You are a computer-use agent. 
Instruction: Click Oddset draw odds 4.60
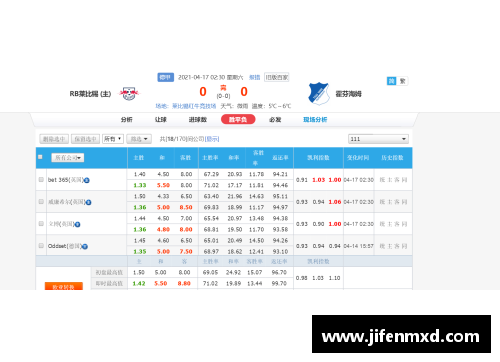[163, 241]
